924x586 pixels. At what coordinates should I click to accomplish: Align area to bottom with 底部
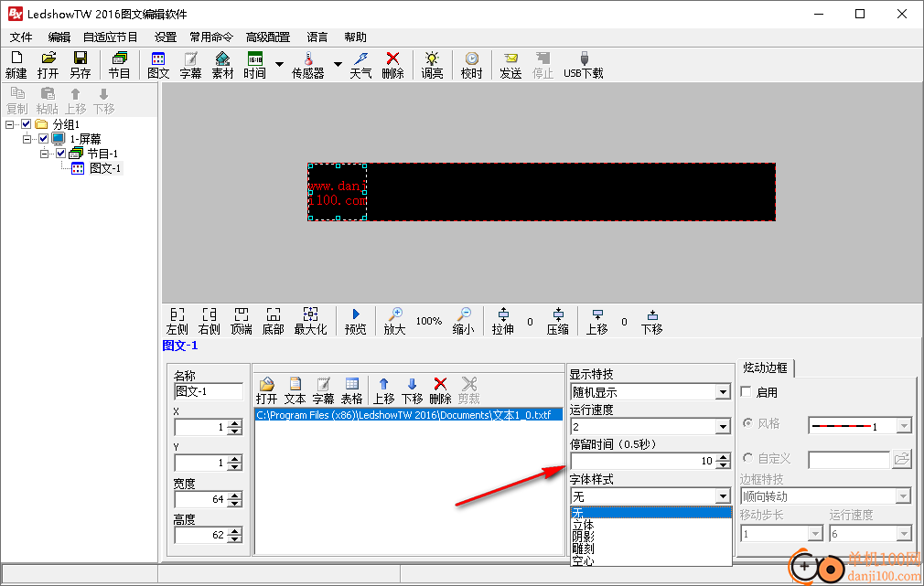pos(273,321)
